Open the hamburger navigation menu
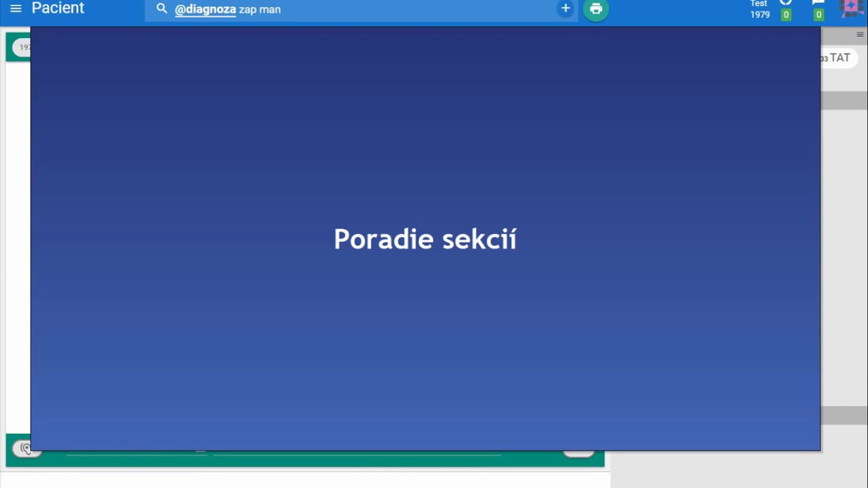The height and width of the screenshot is (488, 868). [x=16, y=9]
